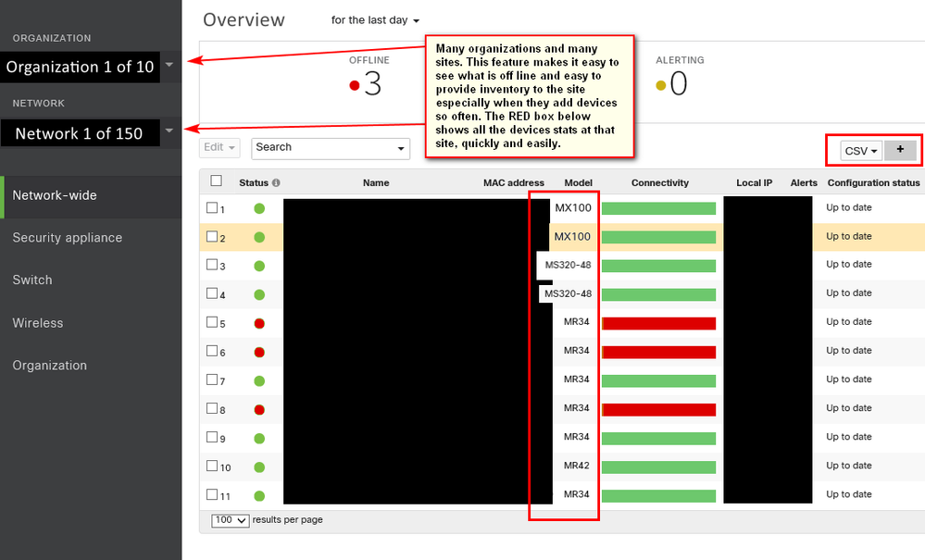Click row 7 green connectivity bar
The height and width of the screenshot is (560, 925).
tap(658, 380)
